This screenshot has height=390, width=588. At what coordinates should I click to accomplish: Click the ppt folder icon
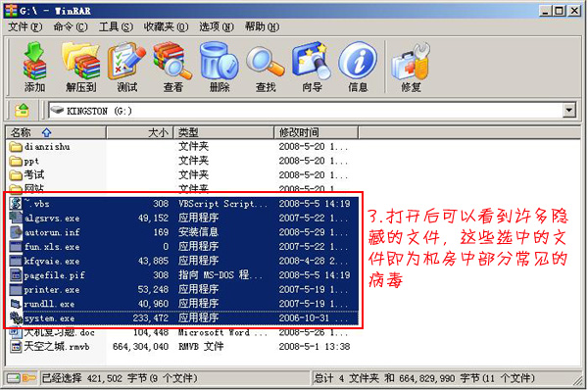16,162
